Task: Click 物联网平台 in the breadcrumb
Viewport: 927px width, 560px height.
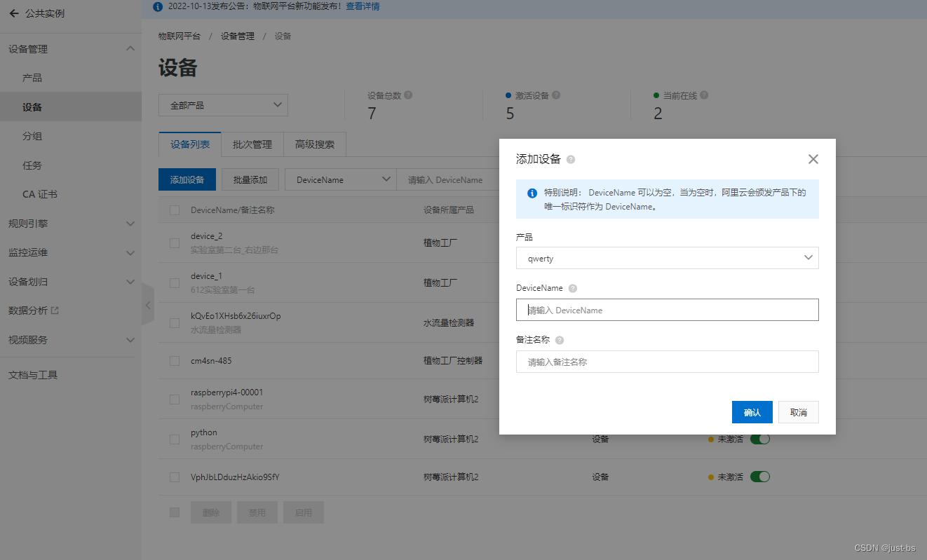Action: click(180, 36)
